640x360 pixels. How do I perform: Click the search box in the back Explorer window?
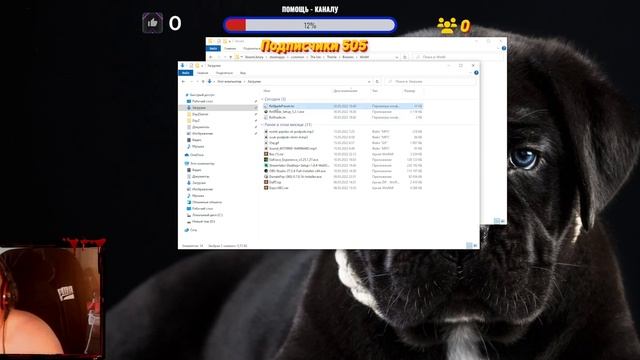pos(457,57)
